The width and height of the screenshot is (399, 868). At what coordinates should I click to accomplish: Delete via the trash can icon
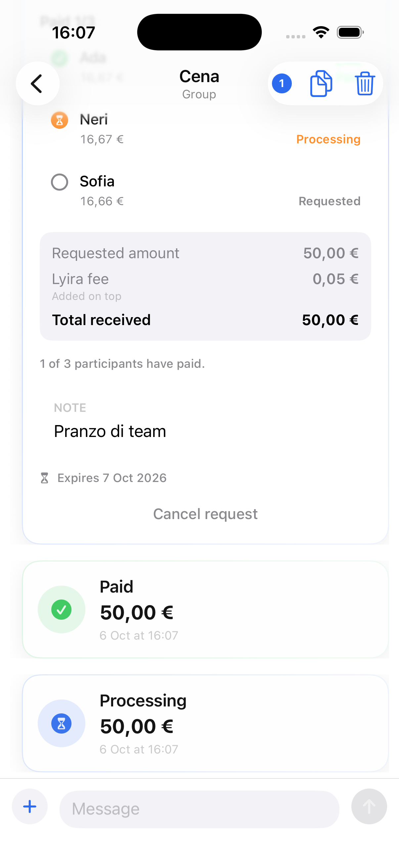click(365, 83)
